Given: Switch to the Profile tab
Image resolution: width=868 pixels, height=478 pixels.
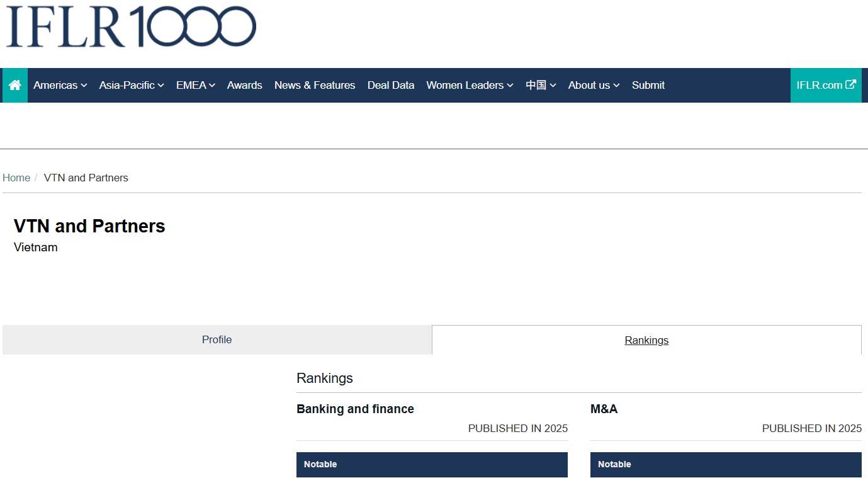Looking at the screenshot, I should (x=217, y=339).
